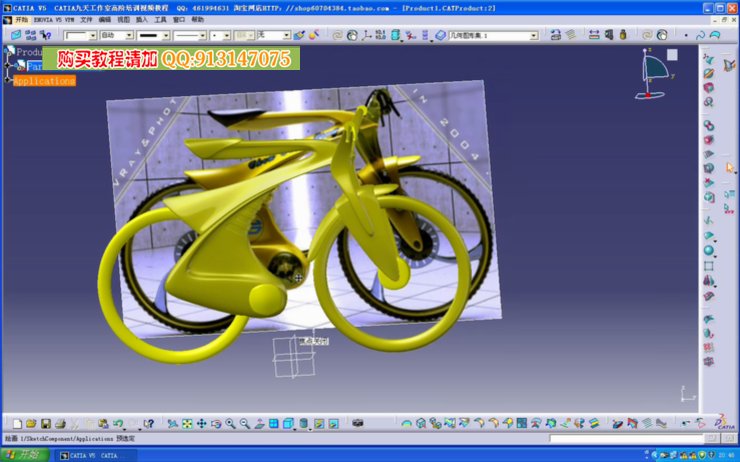Viewport: 740px width, 462px height.
Task: Click the Zoom In magnifier icon
Action: [x=229, y=424]
